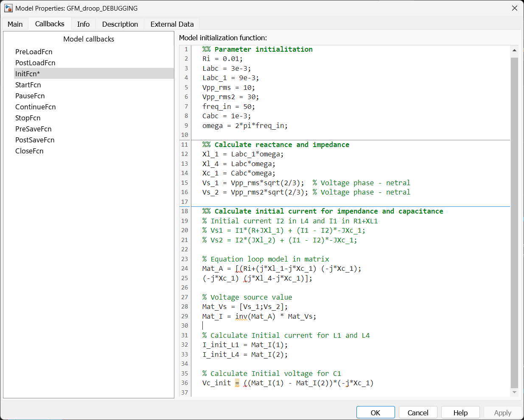The height and width of the screenshot is (420, 524).
Task: Click code line starting 'Vc_init ='
Action: [x=288, y=383]
